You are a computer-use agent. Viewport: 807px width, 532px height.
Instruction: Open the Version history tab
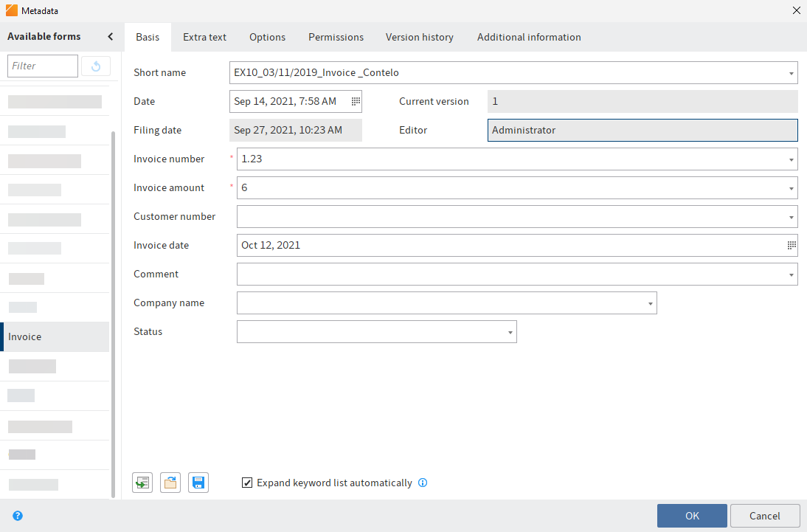pos(419,37)
